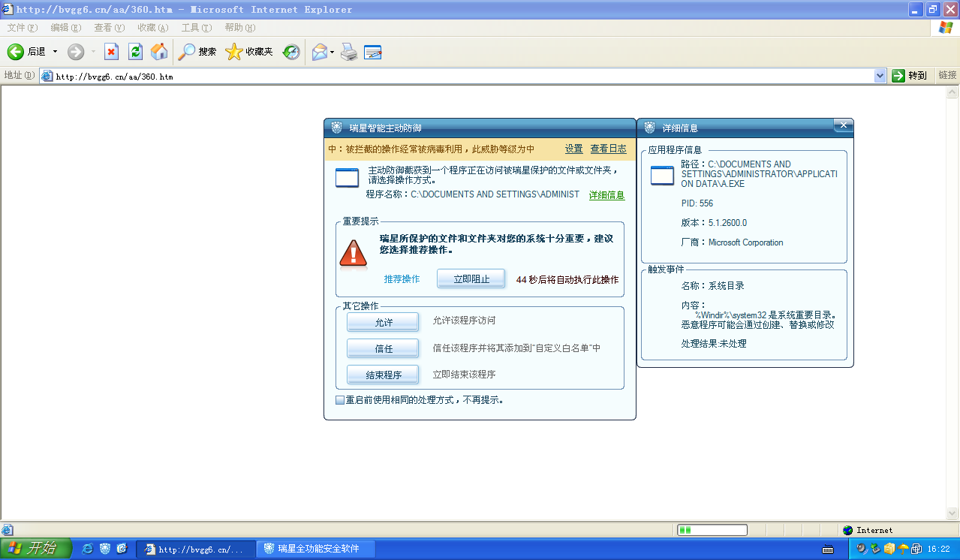Image resolution: width=960 pixels, height=560 pixels.
Task: Open the 编辑(E) menu
Action: [x=65, y=28]
